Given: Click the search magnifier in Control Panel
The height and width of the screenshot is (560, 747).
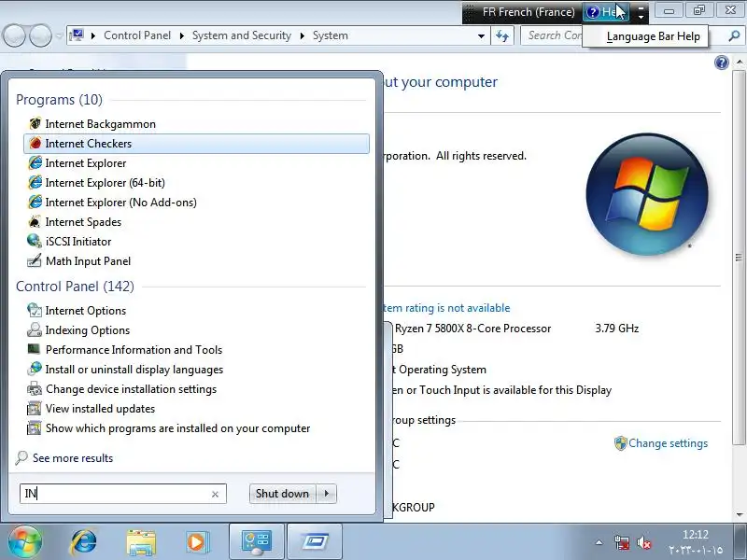Looking at the screenshot, I should (x=734, y=35).
